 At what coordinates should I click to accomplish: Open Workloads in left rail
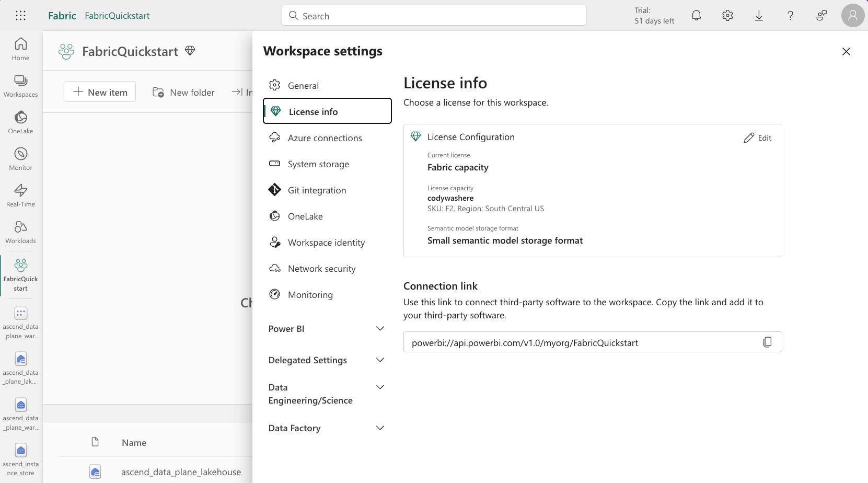coord(21,232)
